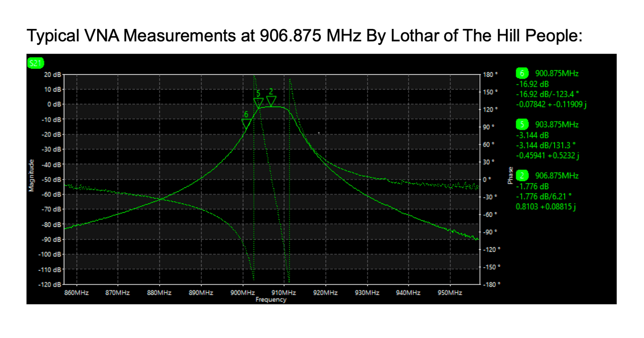Viewport: 644px width, 338px height.
Task: Click the 950MHz frequency tick label
Action: [449, 293]
